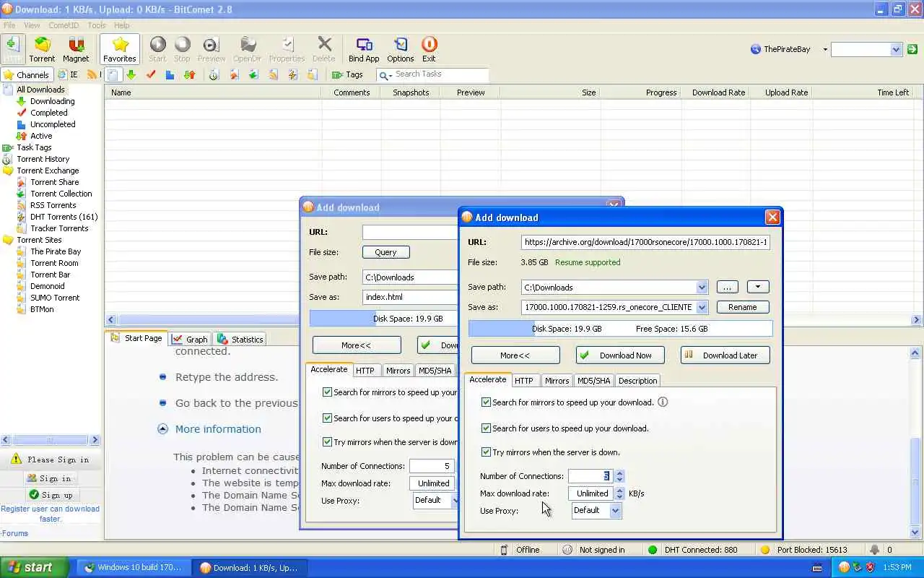The width and height of the screenshot is (924, 578).
Task: Uncheck Search for users in front dialog
Action: (486, 428)
